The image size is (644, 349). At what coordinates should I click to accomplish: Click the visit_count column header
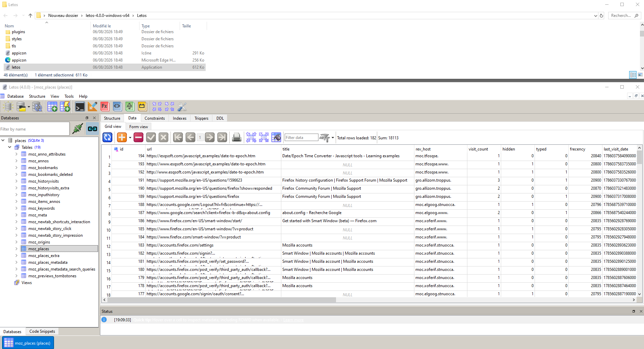tap(484, 149)
